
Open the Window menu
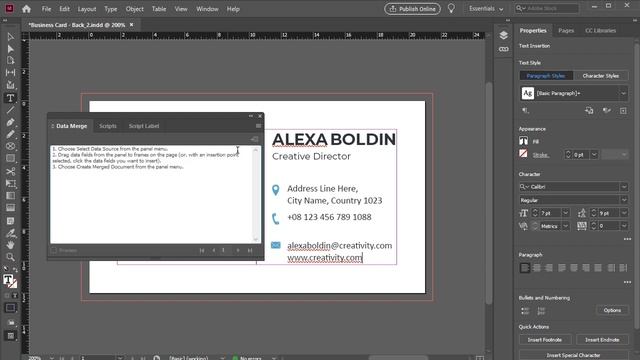(x=207, y=9)
